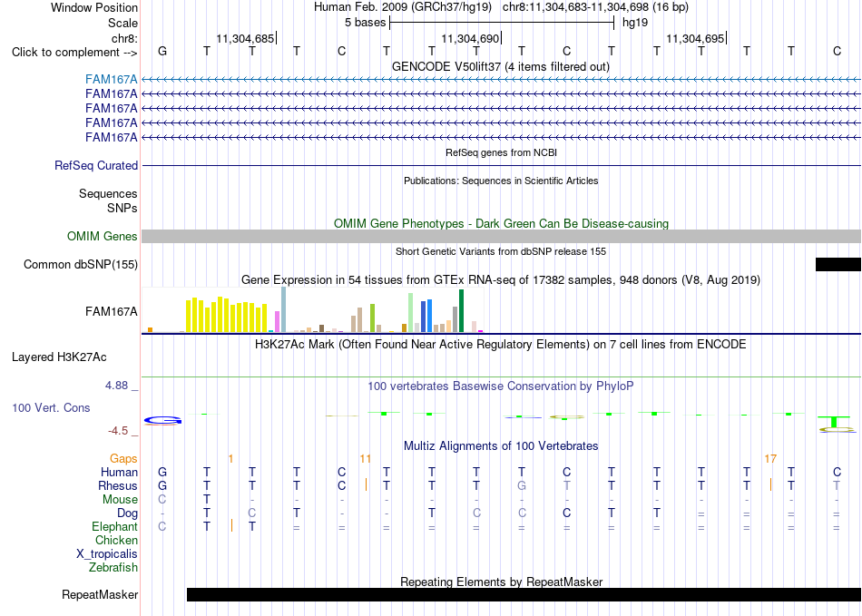The width and height of the screenshot is (862, 616).
Task: Click the light-blue FAM167A transcript label
Action: (111, 80)
